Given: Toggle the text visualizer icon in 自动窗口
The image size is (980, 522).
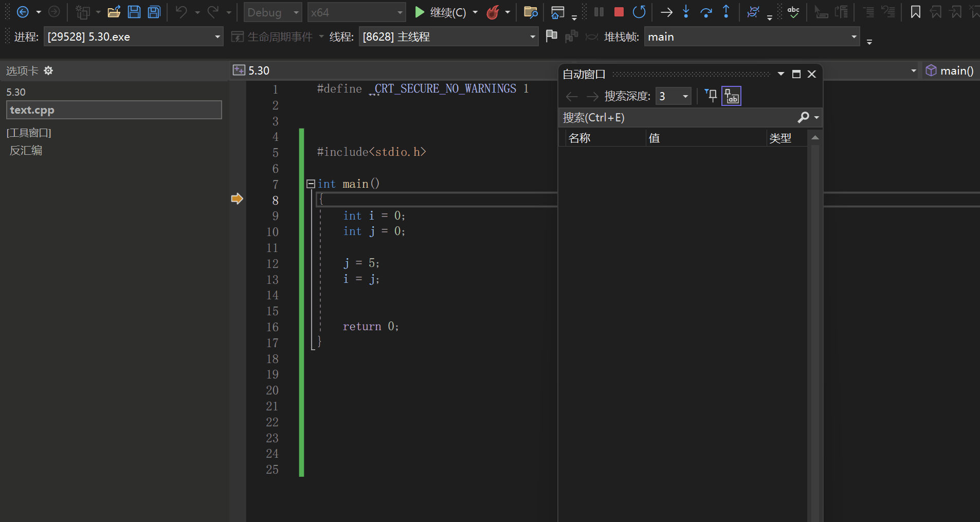Looking at the screenshot, I should pyautogui.click(x=731, y=96).
